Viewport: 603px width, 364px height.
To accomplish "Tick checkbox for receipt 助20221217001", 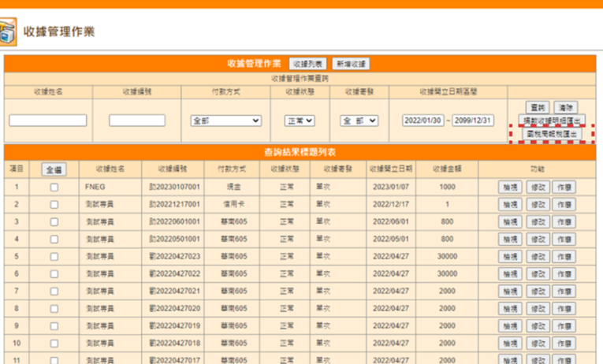I will coord(54,205).
